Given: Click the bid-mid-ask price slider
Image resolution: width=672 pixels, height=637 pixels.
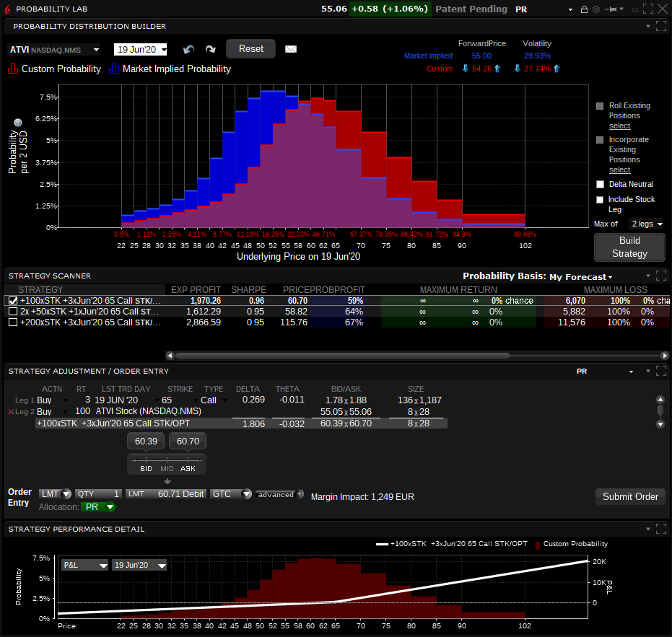Looking at the screenshot, I should point(167,460).
